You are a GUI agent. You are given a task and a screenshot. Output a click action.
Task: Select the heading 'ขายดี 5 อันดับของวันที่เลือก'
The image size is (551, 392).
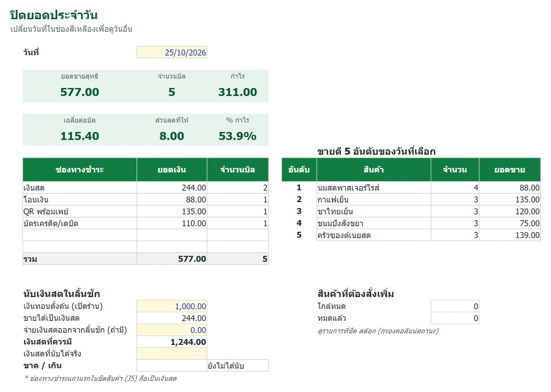[x=376, y=151]
